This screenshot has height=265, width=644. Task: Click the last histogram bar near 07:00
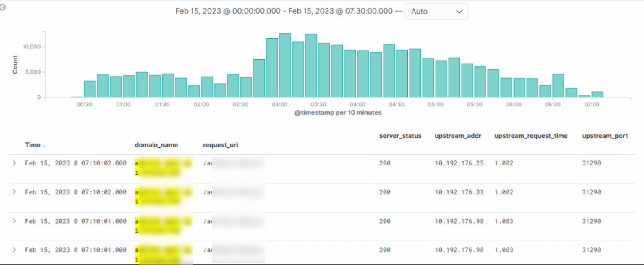597,94
